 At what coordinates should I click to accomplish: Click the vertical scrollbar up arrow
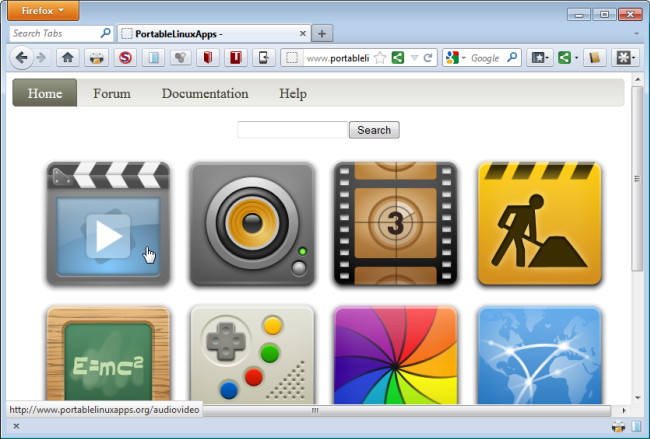point(638,79)
